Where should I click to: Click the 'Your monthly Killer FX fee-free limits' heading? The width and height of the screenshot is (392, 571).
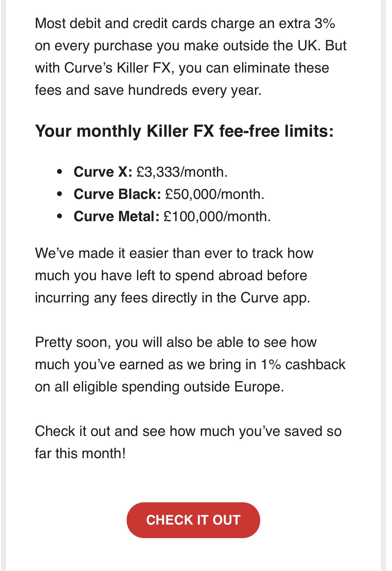tap(184, 131)
